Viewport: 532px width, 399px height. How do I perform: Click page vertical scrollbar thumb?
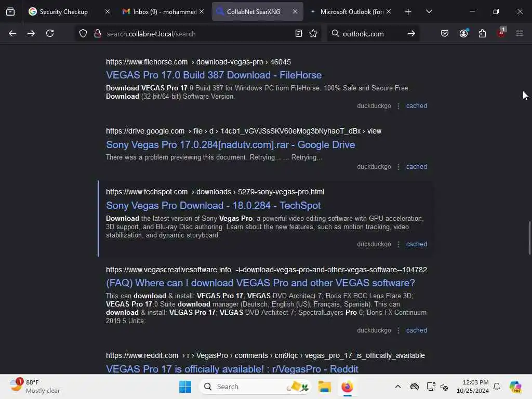point(529,237)
